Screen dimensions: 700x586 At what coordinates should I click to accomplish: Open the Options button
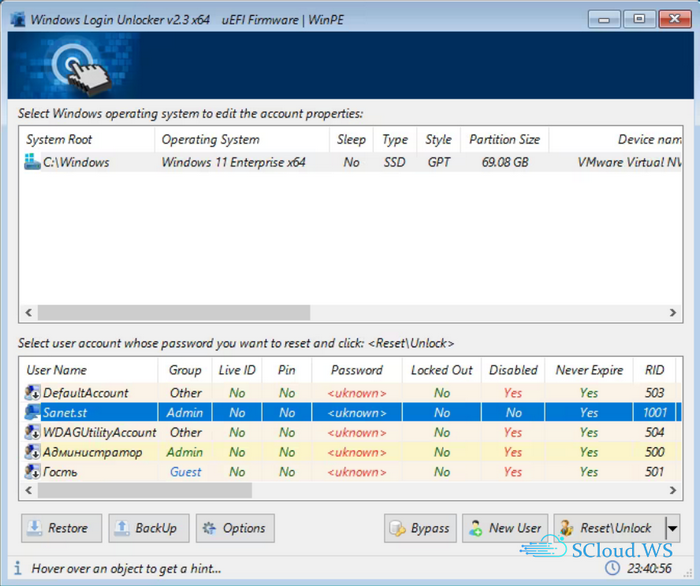[x=235, y=528]
